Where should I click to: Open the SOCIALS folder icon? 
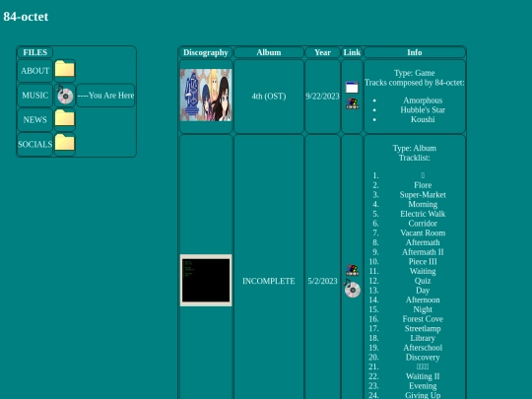point(64,143)
